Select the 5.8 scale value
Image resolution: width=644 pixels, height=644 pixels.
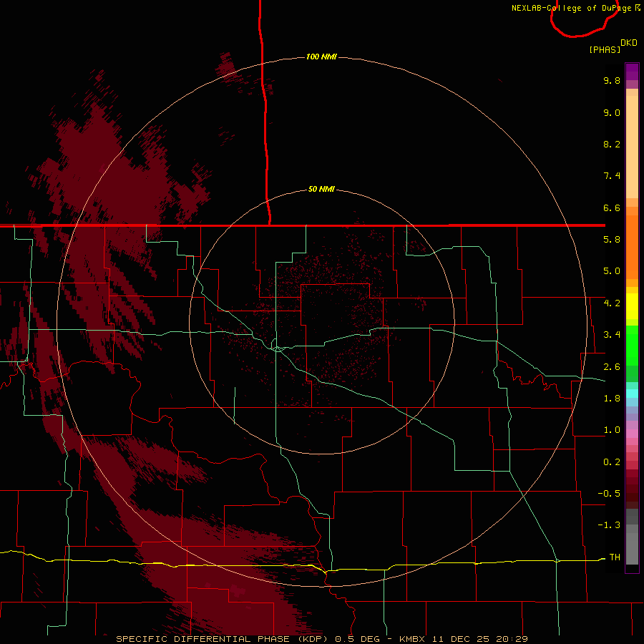click(612, 240)
